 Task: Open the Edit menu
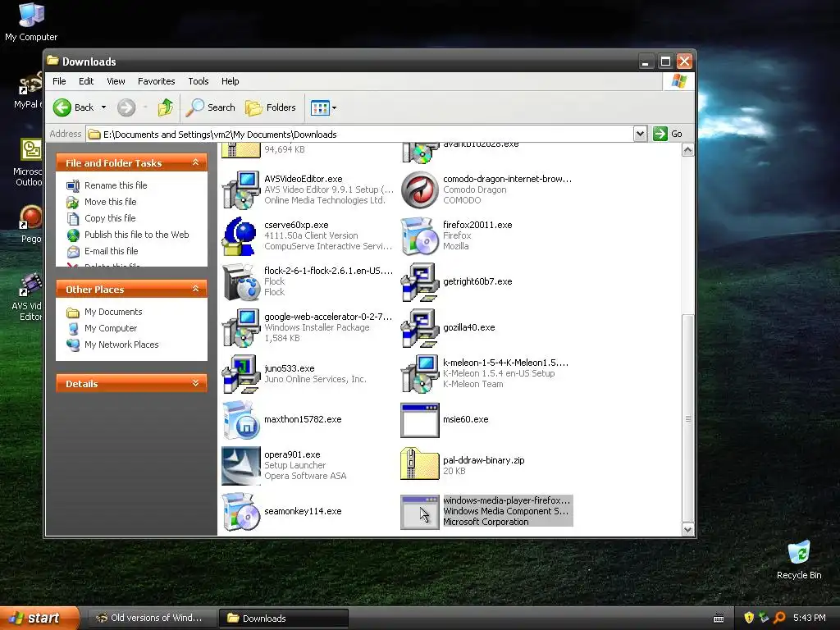point(85,81)
